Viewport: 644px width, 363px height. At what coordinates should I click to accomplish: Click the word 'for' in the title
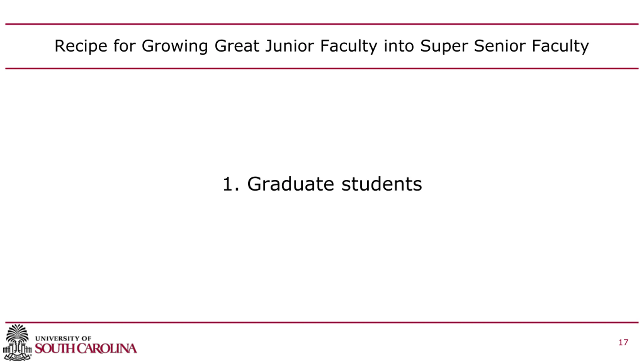pos(124,46)
